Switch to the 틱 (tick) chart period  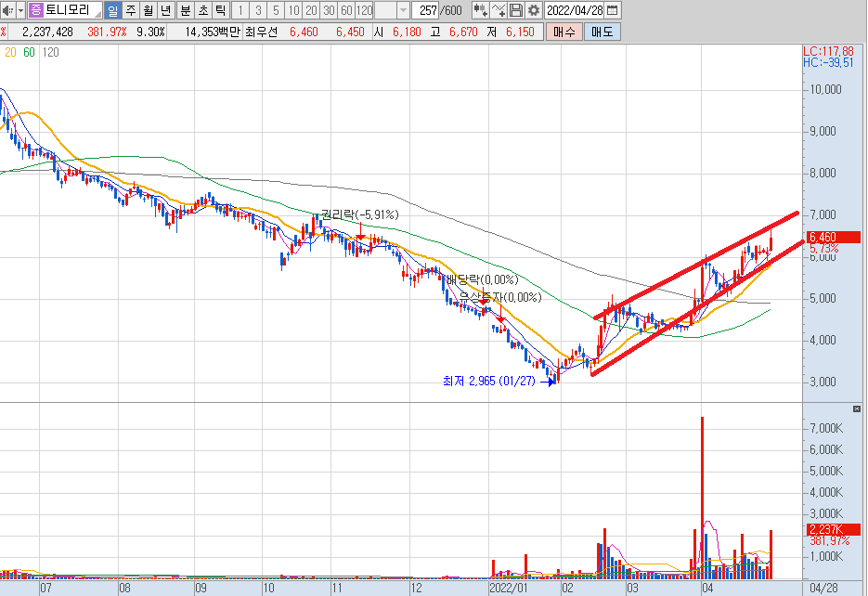220,10
